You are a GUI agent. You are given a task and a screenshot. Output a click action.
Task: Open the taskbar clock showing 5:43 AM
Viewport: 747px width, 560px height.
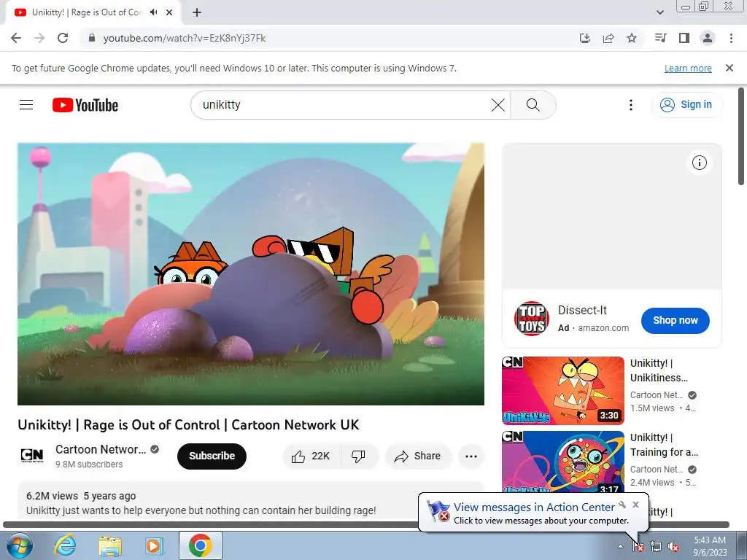click(710, 546)
